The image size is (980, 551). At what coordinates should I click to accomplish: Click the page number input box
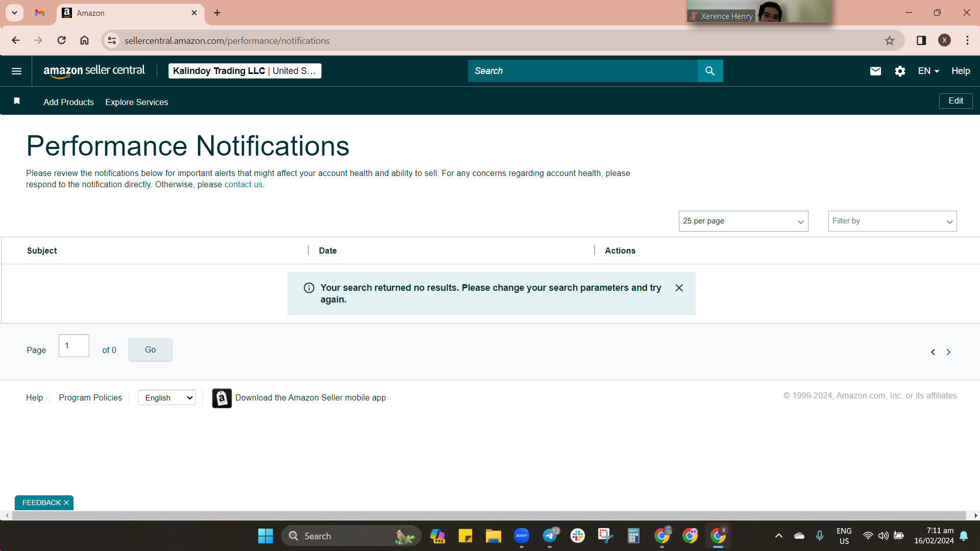pyautogui.click(x=74, y=346)
